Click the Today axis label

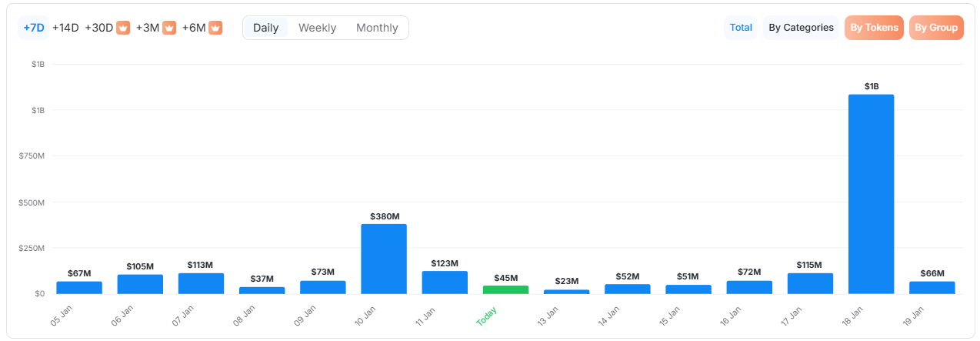pos(487,316)
